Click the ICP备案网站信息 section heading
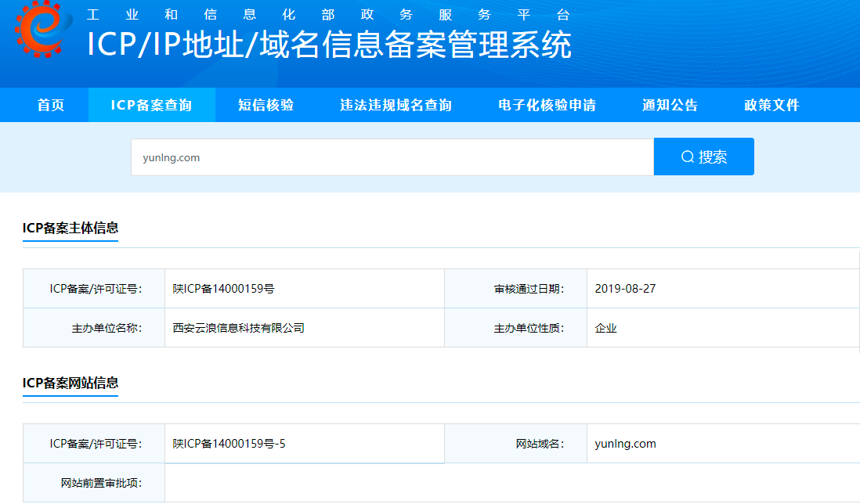This screenshot has width=860, height=504. (70, 383)
